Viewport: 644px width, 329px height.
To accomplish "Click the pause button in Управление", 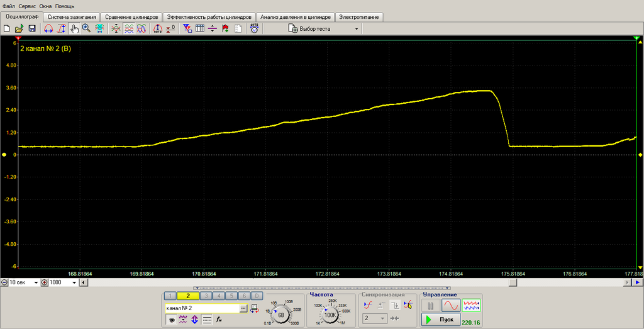I will point(431,306).
